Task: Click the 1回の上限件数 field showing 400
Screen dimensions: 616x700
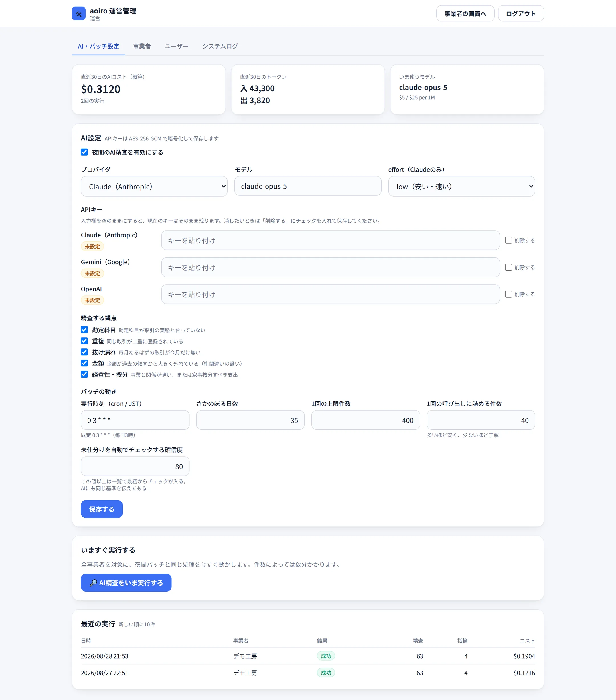Action: (x=366, y=420)
